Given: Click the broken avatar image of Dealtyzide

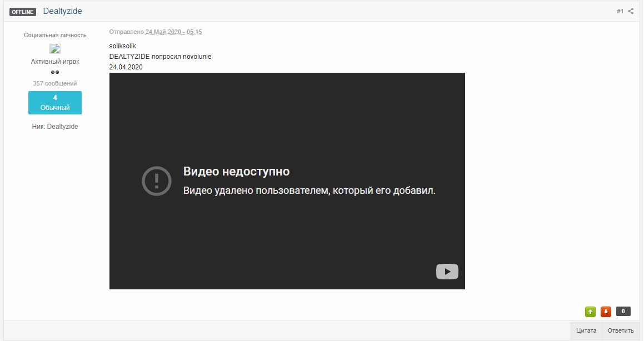Looking at the screenshot, I should click(x=55, y=48).
